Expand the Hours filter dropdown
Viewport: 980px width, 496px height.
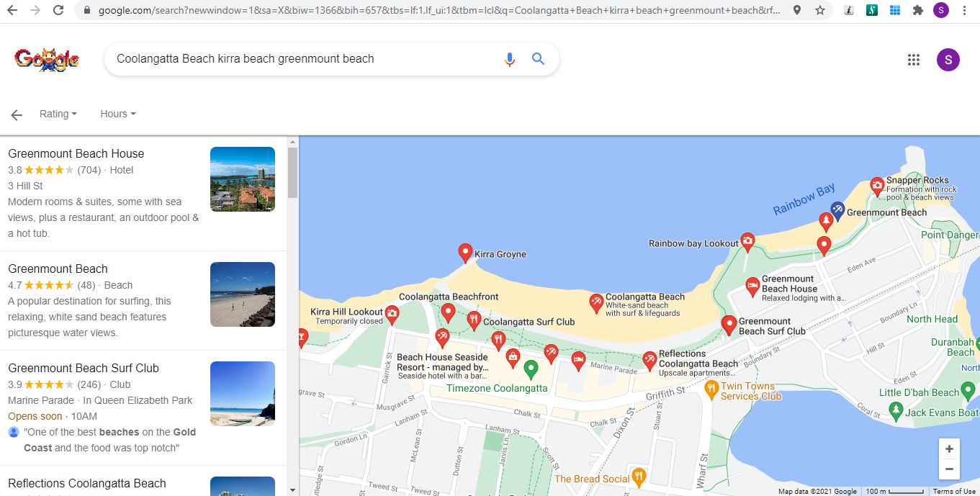click(x=118, y=114)
